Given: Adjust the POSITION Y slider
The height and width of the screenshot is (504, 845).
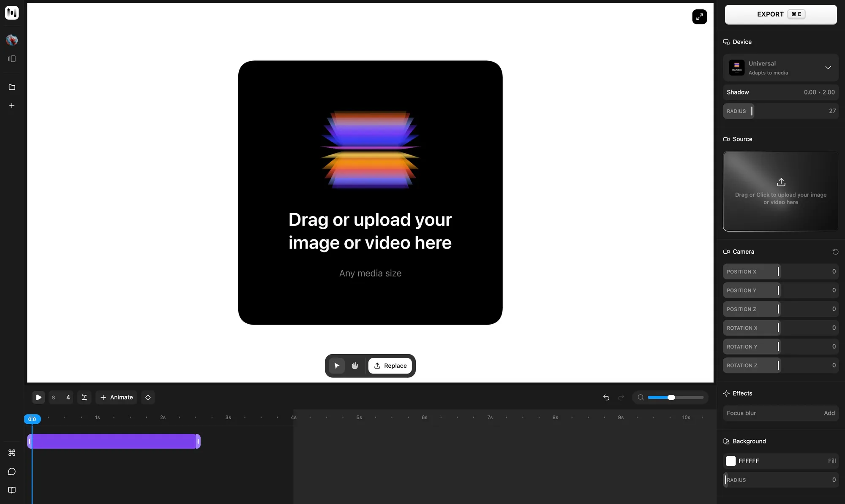Looking at the screenshot, I should (x=781, y=290).
